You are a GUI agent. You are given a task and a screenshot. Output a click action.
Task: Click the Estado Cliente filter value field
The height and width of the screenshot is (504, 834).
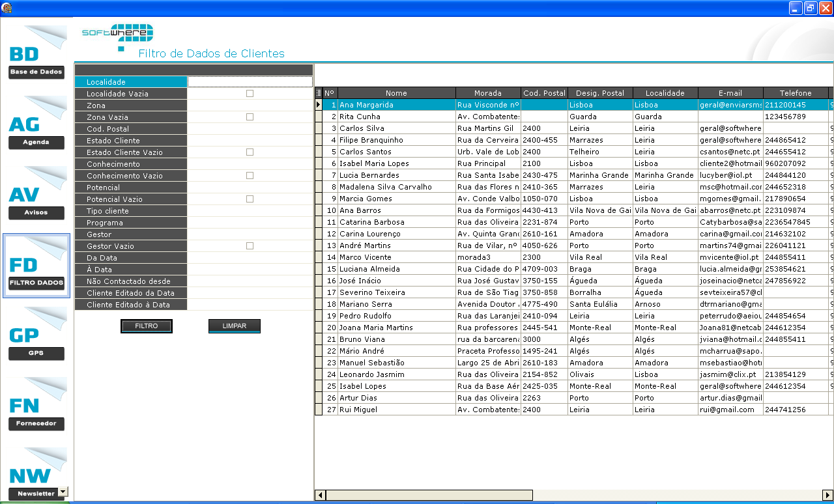click(250, 141)
